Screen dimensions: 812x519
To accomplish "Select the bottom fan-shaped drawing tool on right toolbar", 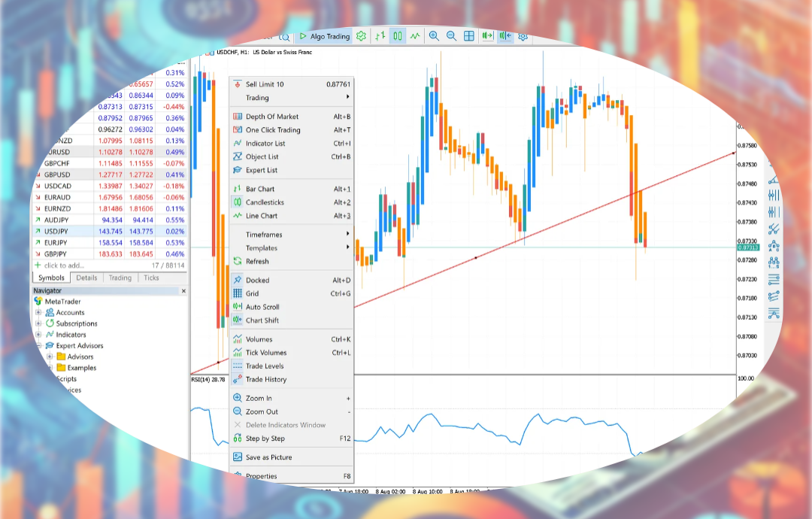I will pos(774,313).
